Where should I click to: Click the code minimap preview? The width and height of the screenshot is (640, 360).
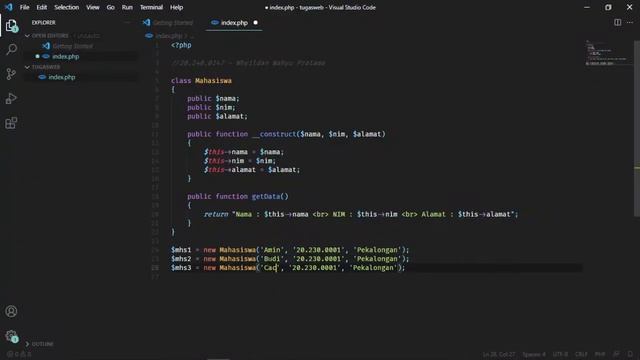(x=608, y=53)
